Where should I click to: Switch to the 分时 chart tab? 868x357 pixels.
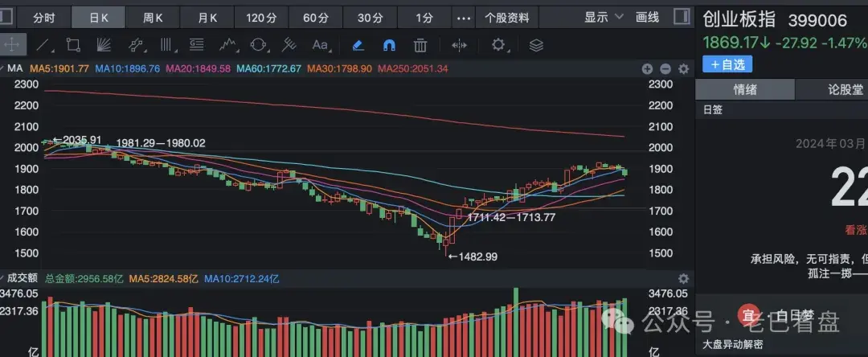click(x=44, y=17)
